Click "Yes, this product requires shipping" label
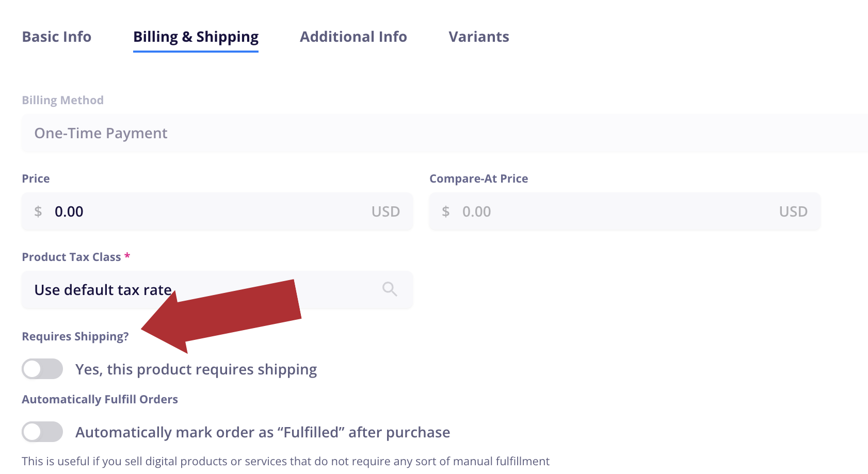Screen dimensions: 868x474 196,369
